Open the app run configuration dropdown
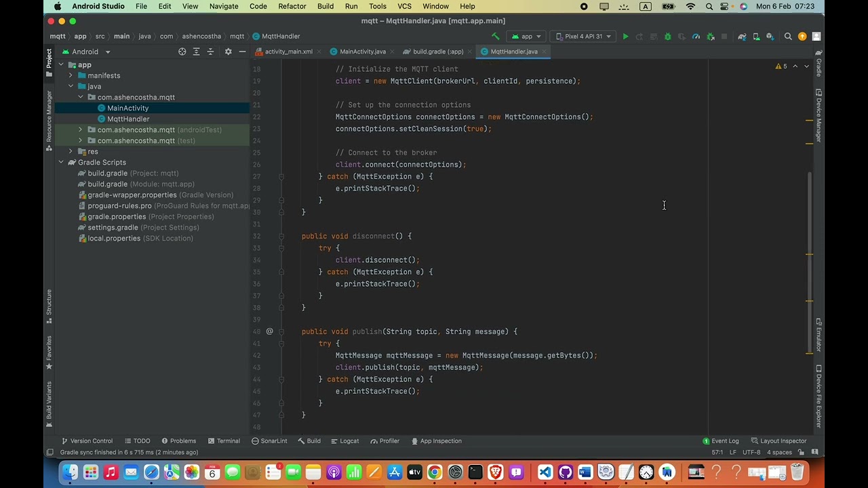 [526, 37]
